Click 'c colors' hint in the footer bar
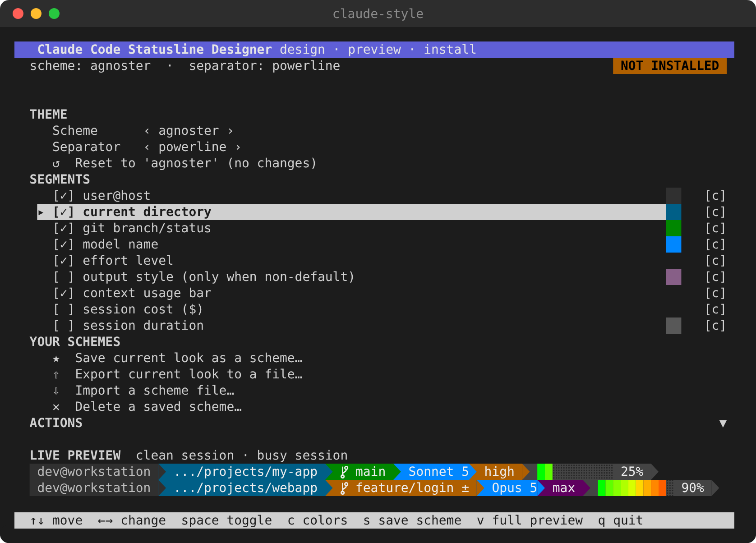756x543 pixels. 318,520
